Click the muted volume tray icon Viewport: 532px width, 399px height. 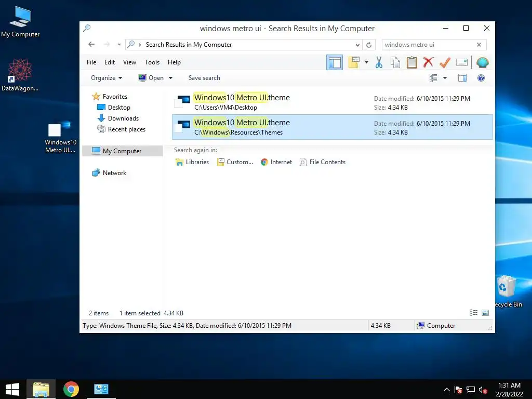point(483,390)
